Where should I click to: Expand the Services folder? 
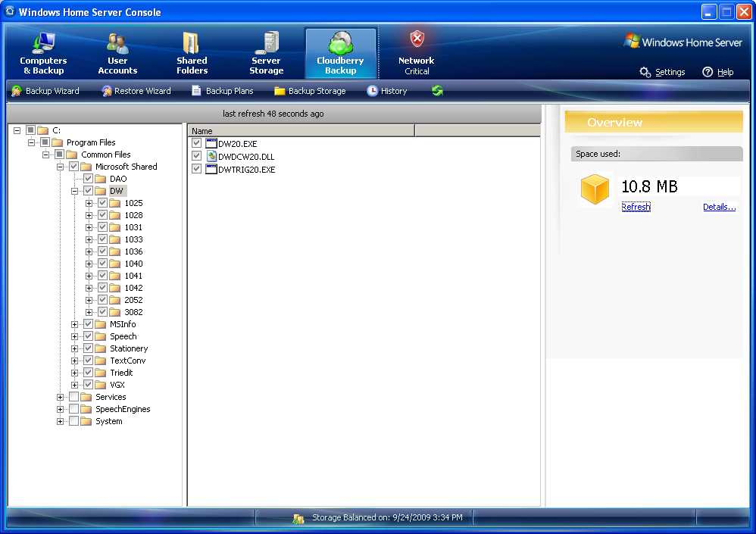pyautogui.click(x=61, y=397)
